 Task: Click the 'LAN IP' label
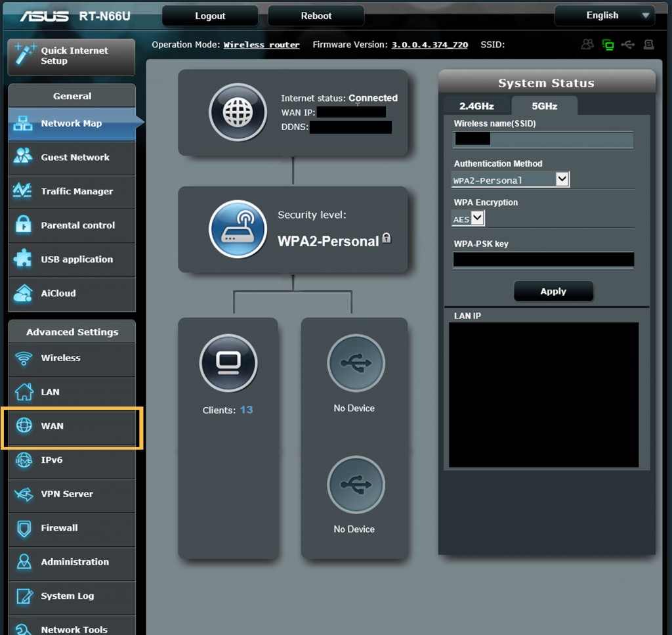[x=467, y=316]
